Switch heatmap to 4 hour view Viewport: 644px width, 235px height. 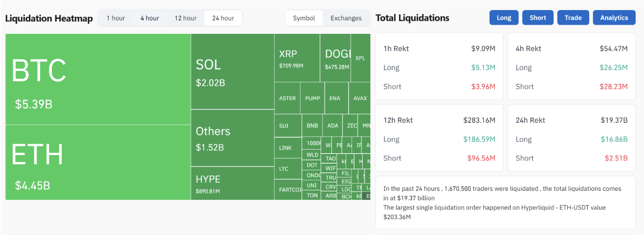coord(150,18)
